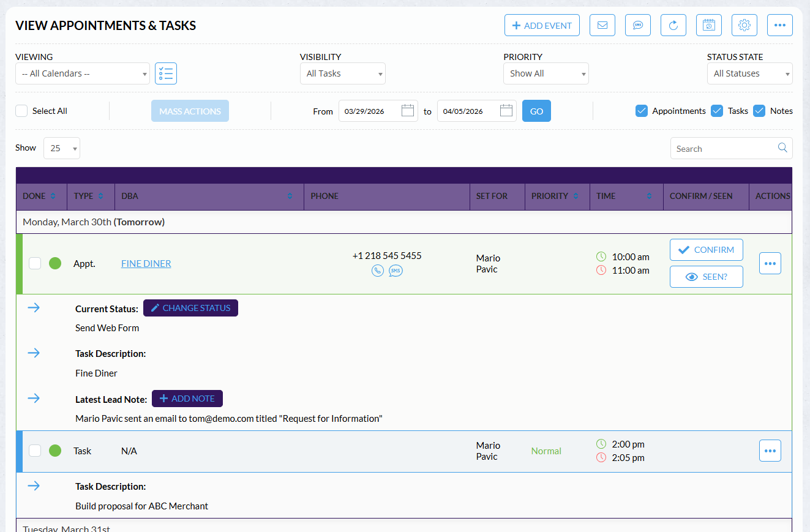
Task: Open the SMS message icon in header
Action: (637, 25)
